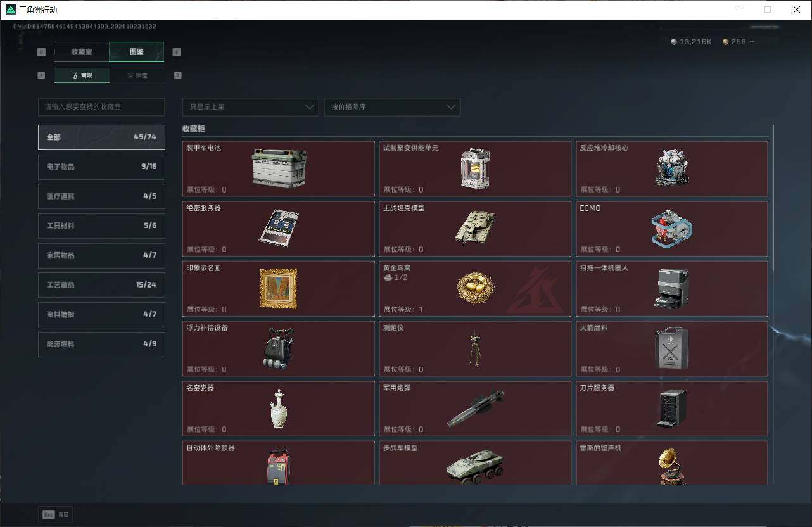Viewport: 812px width, 527px height.
Task: Click the 测距仪 tripod image
Action: point(474,349)
